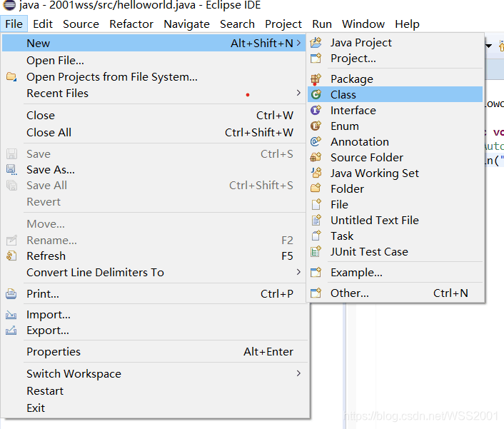Select Exit to quit Eclipse
The height and width of the screenshot is (429, 504).
click(153, 408)
